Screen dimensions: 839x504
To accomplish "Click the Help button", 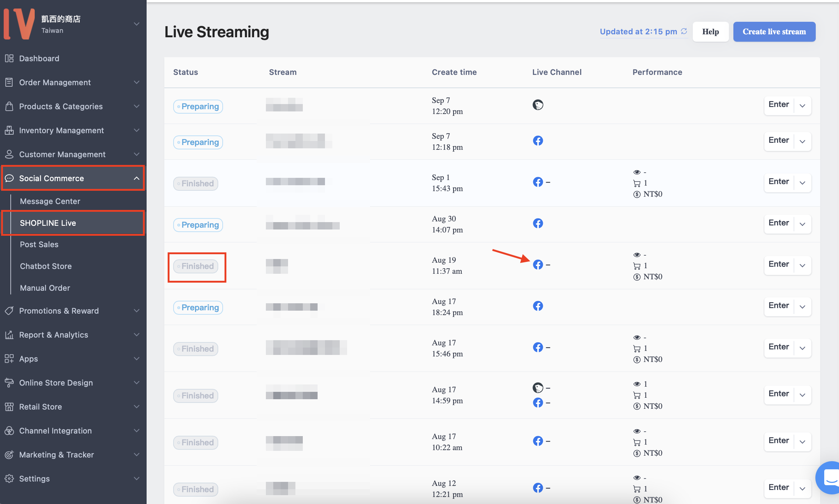I will coord(710,32).
